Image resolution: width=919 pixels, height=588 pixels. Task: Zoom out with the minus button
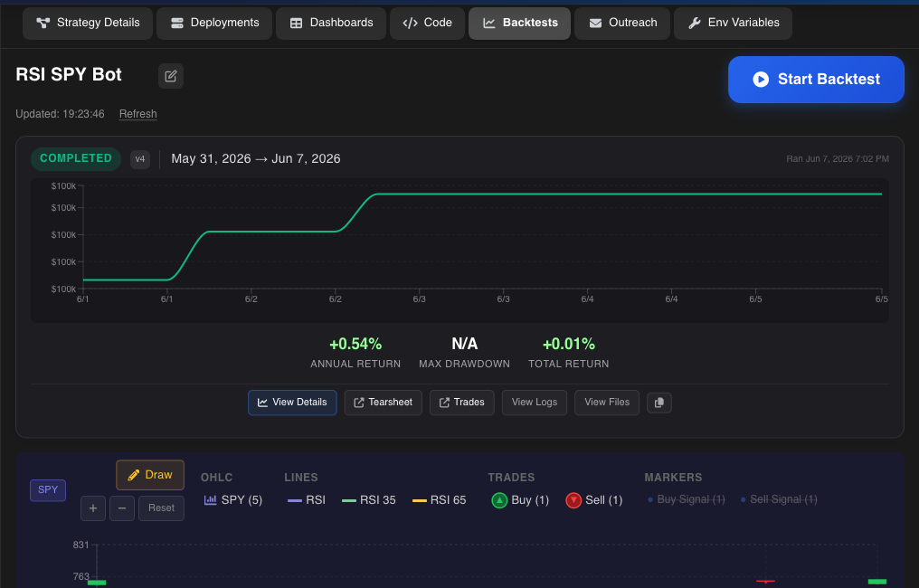tap(122, 508)
